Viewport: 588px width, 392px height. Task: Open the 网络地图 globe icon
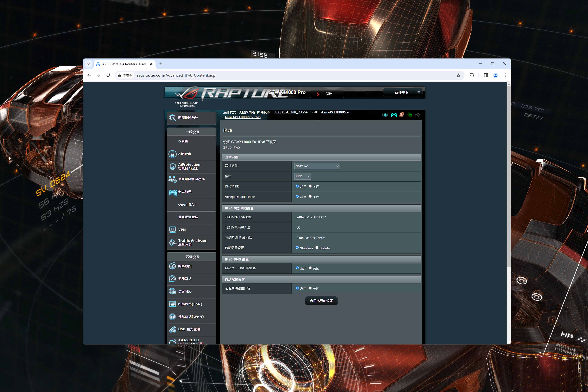click(x=173, y=266)
